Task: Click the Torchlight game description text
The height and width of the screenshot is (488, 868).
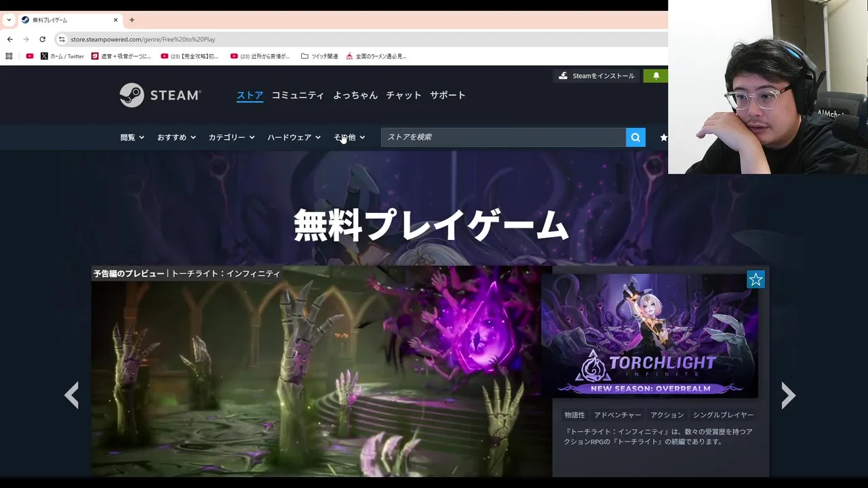Action: 658,436
